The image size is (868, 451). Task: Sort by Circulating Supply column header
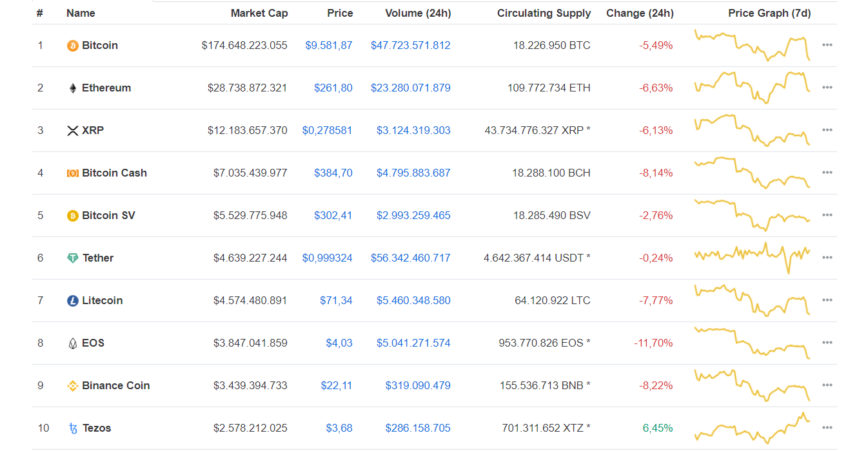tap(544, 13)
